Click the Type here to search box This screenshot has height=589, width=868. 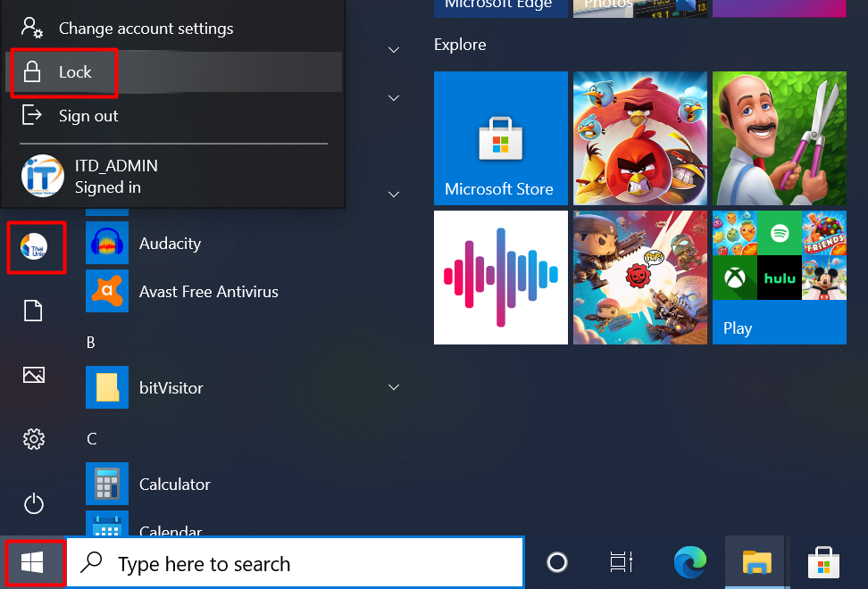click(x=295, y=563)
